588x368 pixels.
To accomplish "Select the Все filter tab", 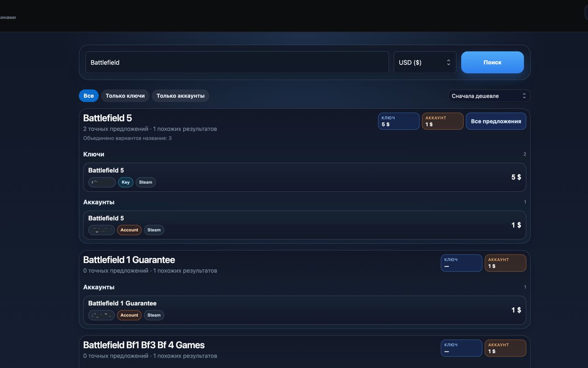I will tap(89, 96).
